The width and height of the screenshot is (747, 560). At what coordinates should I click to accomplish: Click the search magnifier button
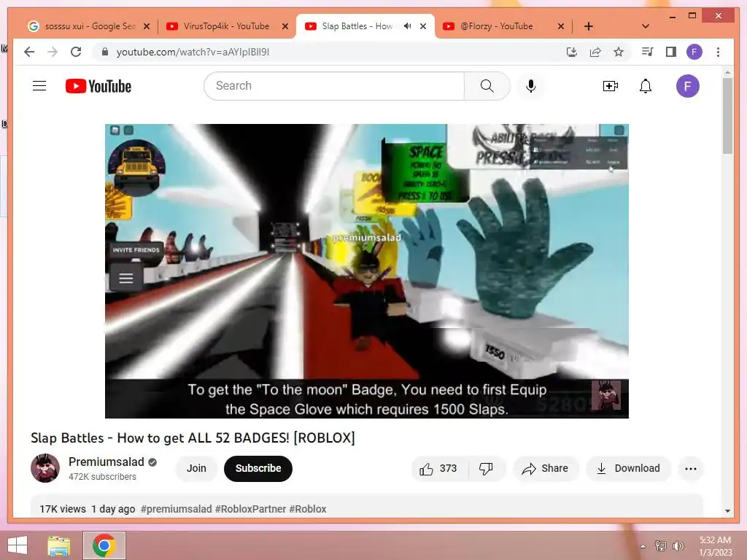487,86
